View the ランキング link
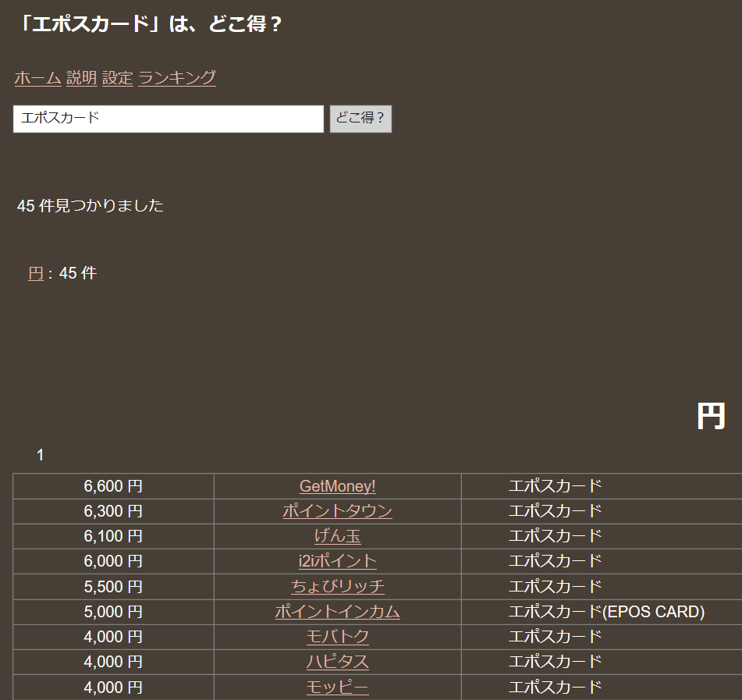 tap(177, 77)
